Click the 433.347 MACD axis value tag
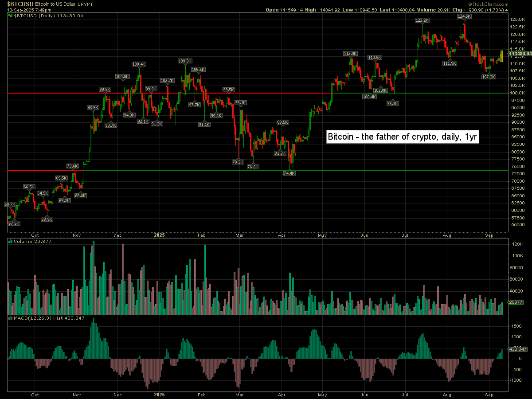The width and height of the screenshot is (532, 399). tap(516, 349)
